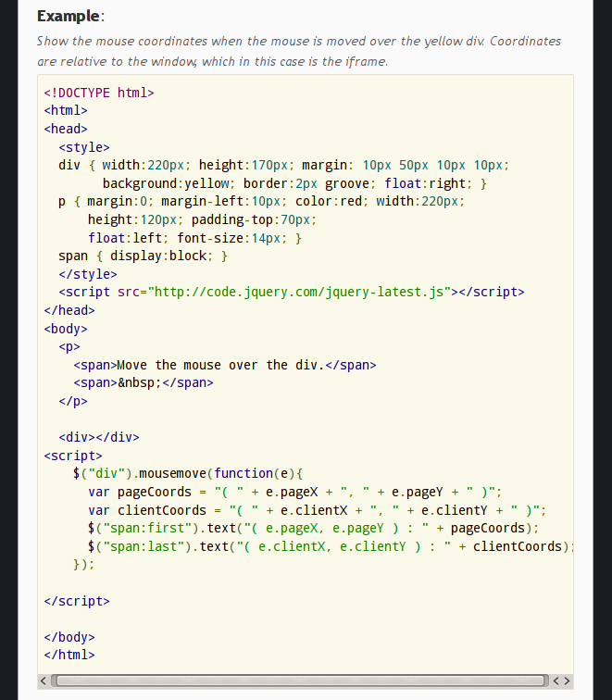Click the '});' closing line of the function
612x700 pixels.
point(84,565)
